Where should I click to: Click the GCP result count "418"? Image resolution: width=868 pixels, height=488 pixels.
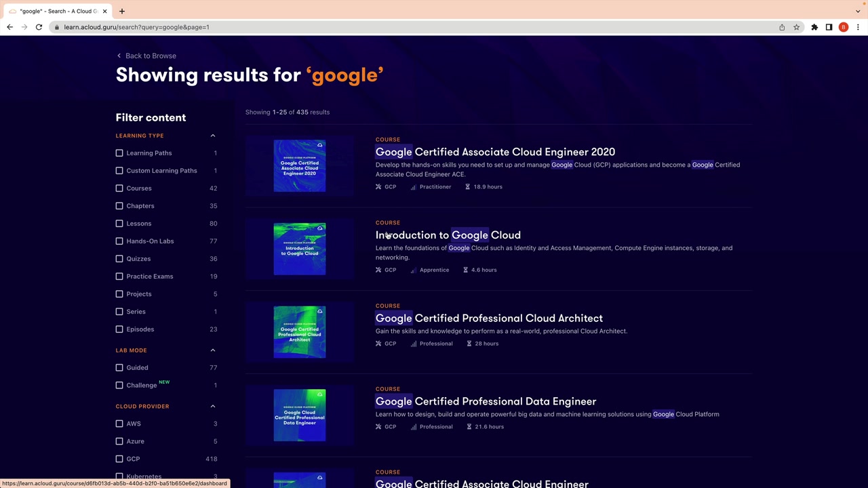(212, 459)
